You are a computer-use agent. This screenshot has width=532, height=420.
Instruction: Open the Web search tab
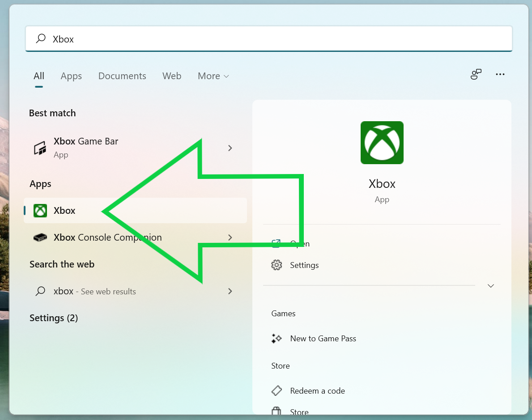coord(172,76)
